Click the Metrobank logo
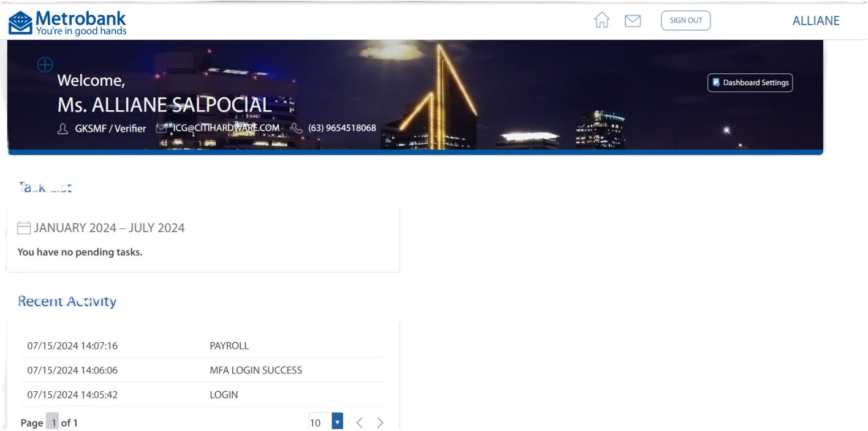 coord(67,23)
